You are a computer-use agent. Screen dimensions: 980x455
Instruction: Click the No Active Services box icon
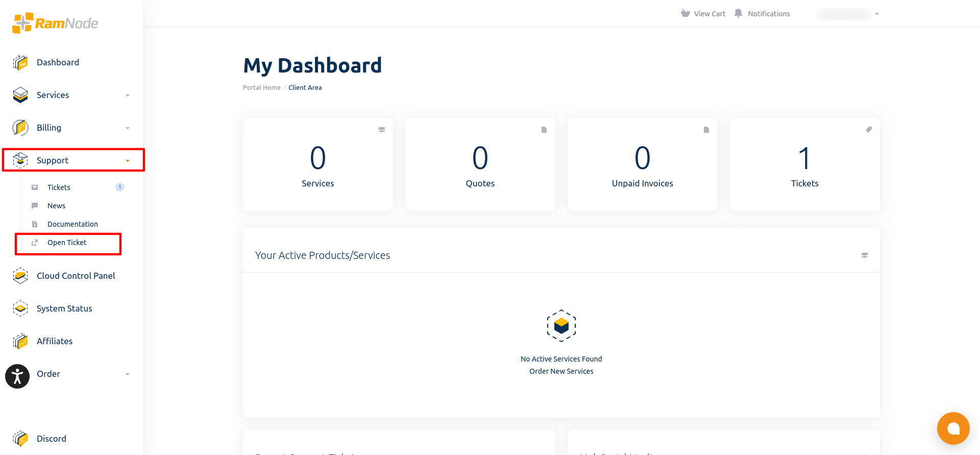tap(561, 326)
